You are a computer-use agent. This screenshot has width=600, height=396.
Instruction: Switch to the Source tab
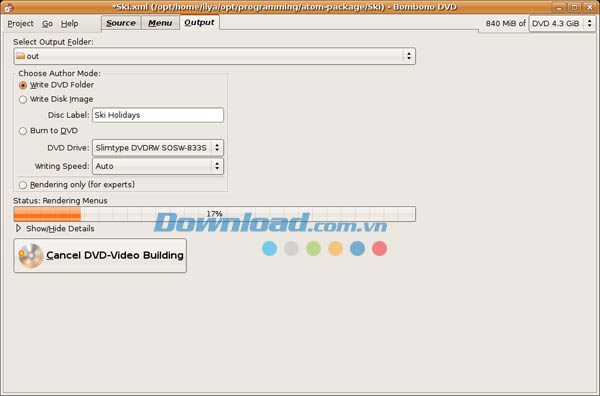(x=121, y=23)
